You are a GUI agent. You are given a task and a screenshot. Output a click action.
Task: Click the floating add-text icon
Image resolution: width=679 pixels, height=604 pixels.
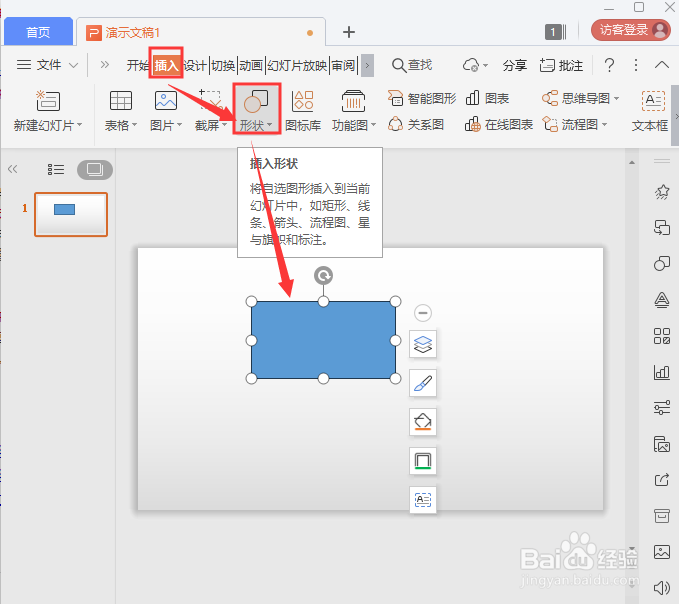(x=423, y=500)
